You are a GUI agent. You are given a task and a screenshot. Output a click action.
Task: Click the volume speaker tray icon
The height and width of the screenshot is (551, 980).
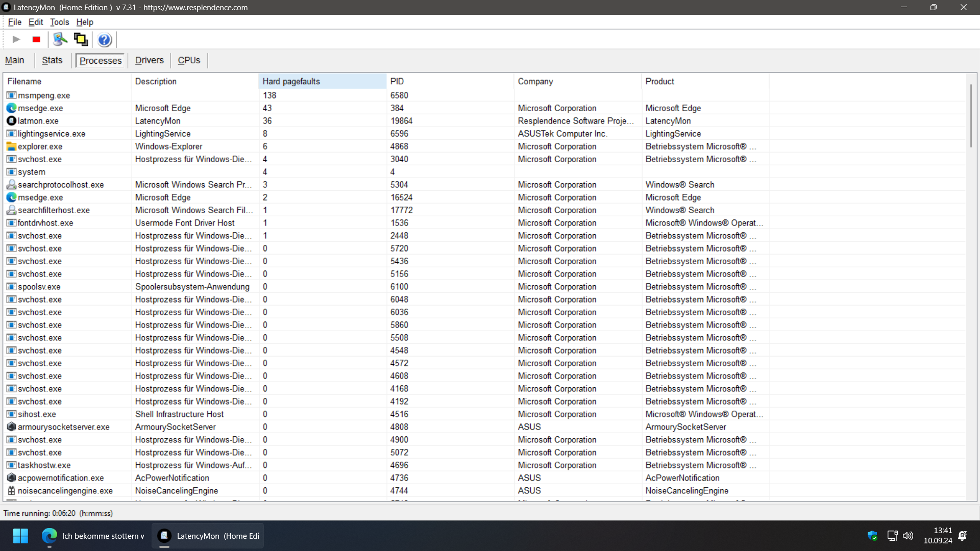pyautogui.click(x=908, y=536)
